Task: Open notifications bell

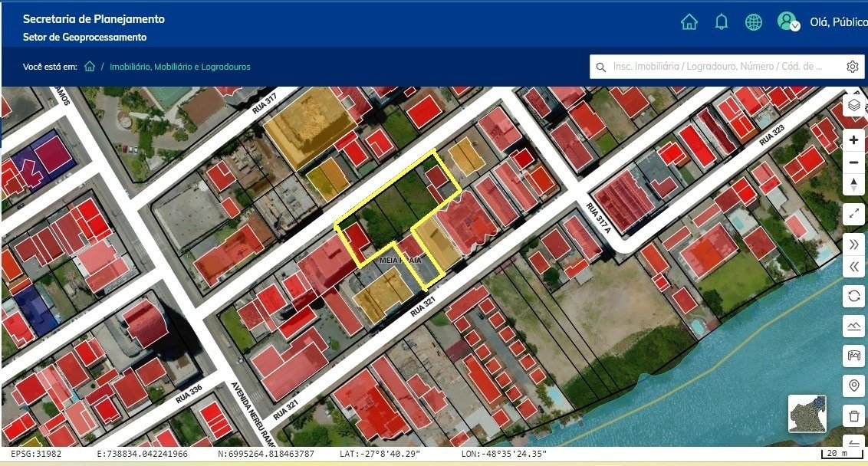Action: (x=722, y=22)
